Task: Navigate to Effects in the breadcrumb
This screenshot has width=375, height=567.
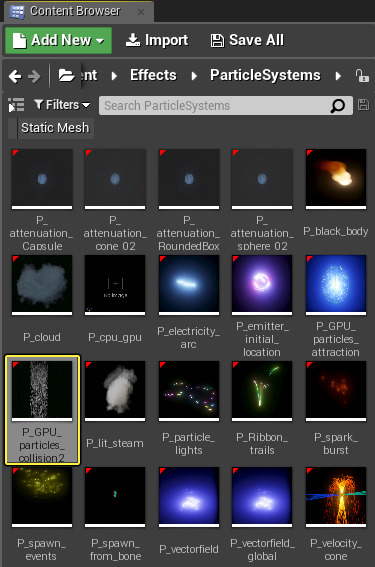Action: pos(153,75)
